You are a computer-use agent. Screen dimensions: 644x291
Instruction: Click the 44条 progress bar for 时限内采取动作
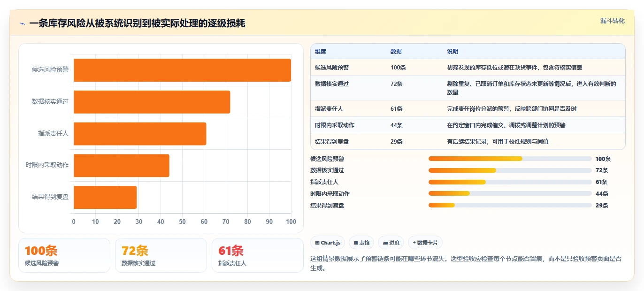click(x=510, y=193)
